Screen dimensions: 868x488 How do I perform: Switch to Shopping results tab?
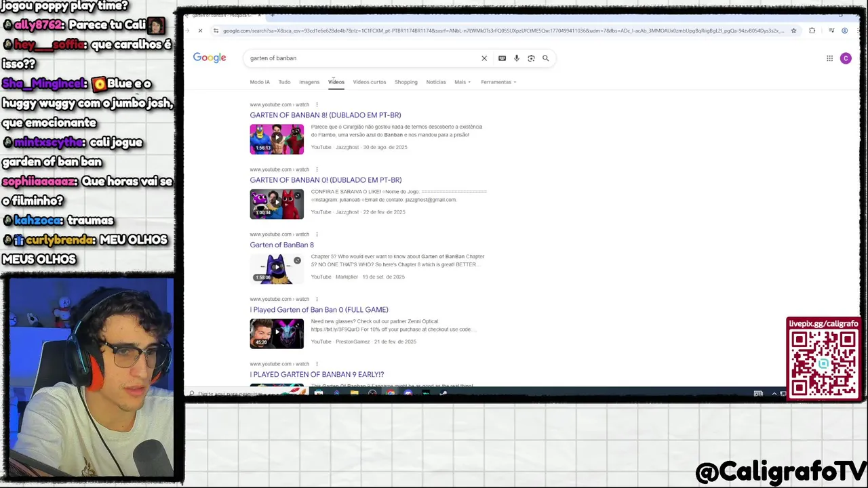(406, 82)
